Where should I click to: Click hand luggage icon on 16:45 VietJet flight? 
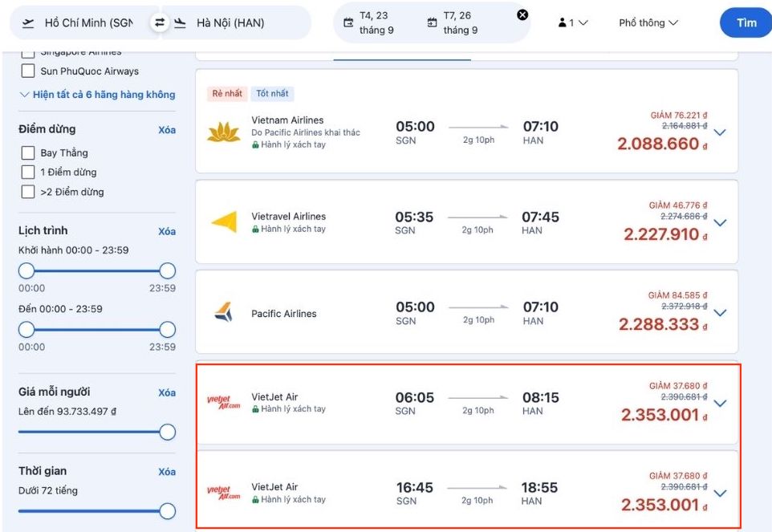coord(255,500)
